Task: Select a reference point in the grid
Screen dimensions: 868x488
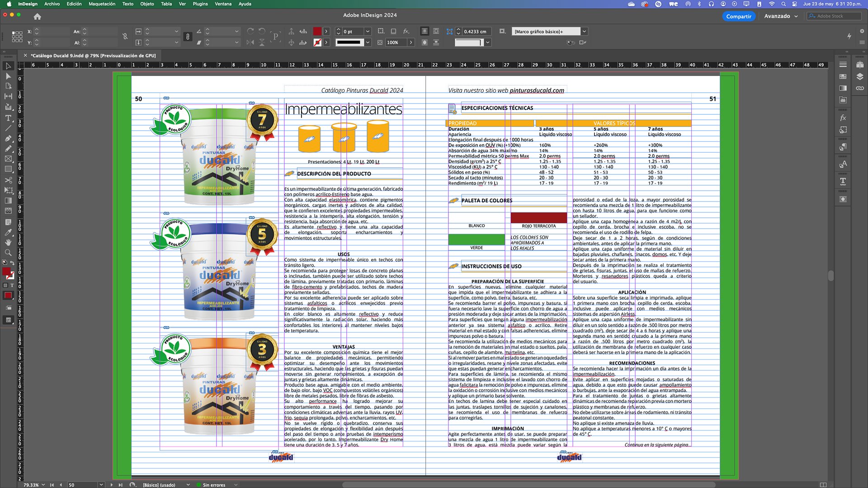Action: pos(17,37)
